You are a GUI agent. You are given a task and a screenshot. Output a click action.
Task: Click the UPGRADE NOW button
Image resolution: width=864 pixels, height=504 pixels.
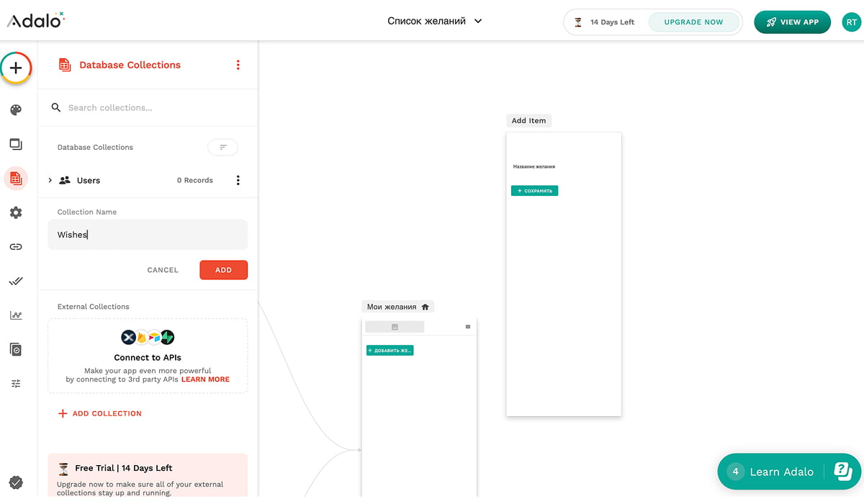[693, 22]
